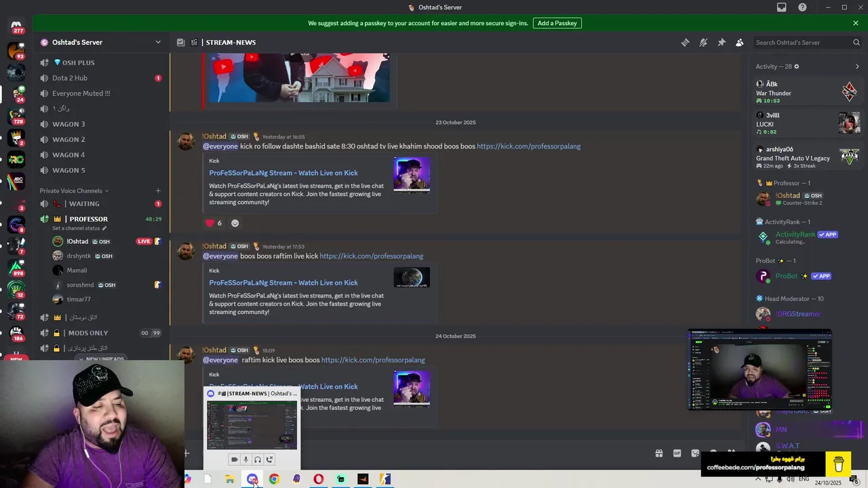Open pinned messages pin icon

point(722,42)
